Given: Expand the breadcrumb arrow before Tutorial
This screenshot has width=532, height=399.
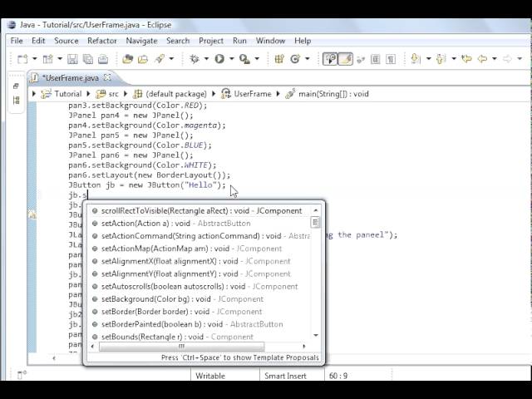Looking at the screenshot, I should pyautogui.click(x=33, y=94).
